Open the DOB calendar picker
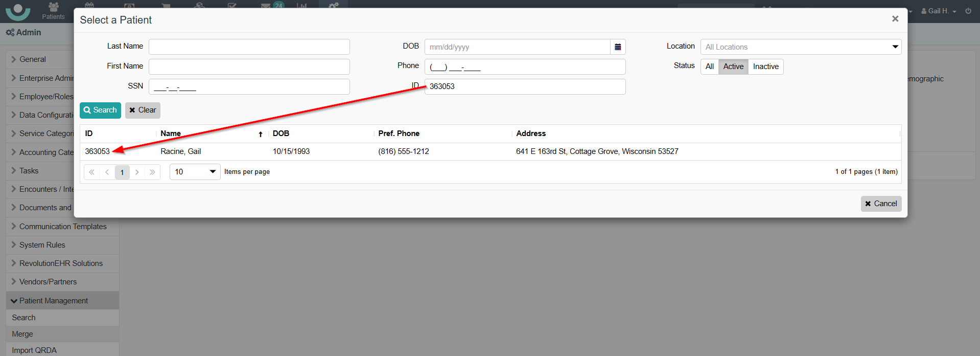This screenshot has height=356, width=980. [x=618, y=47]
